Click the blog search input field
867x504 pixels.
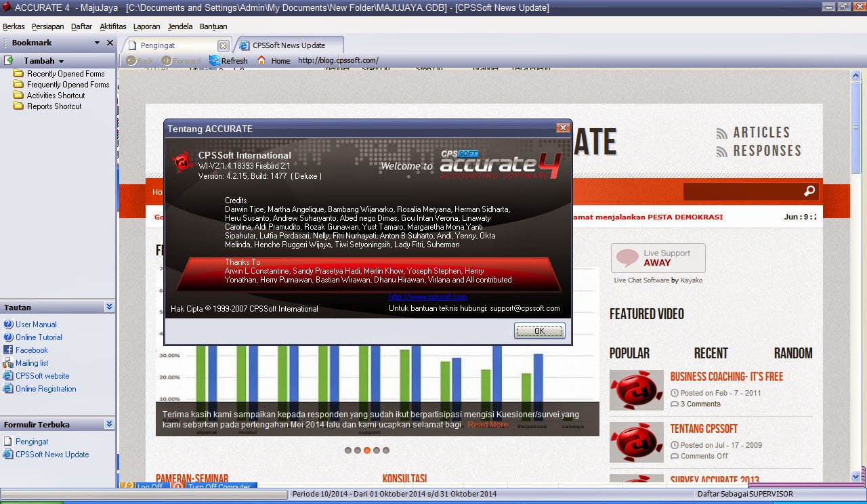pos(742,192)
